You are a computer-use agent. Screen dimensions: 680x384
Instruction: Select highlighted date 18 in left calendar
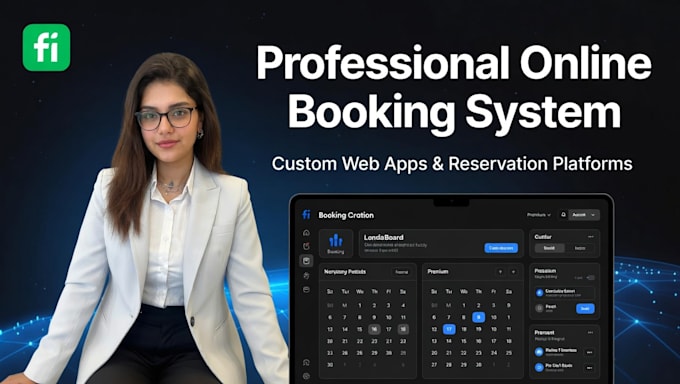[403, 329]
